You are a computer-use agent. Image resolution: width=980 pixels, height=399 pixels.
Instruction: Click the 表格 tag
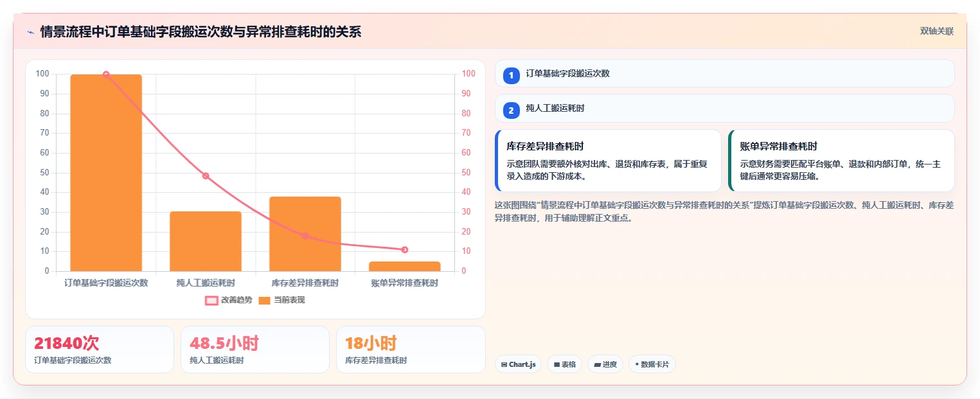[564, 364]
